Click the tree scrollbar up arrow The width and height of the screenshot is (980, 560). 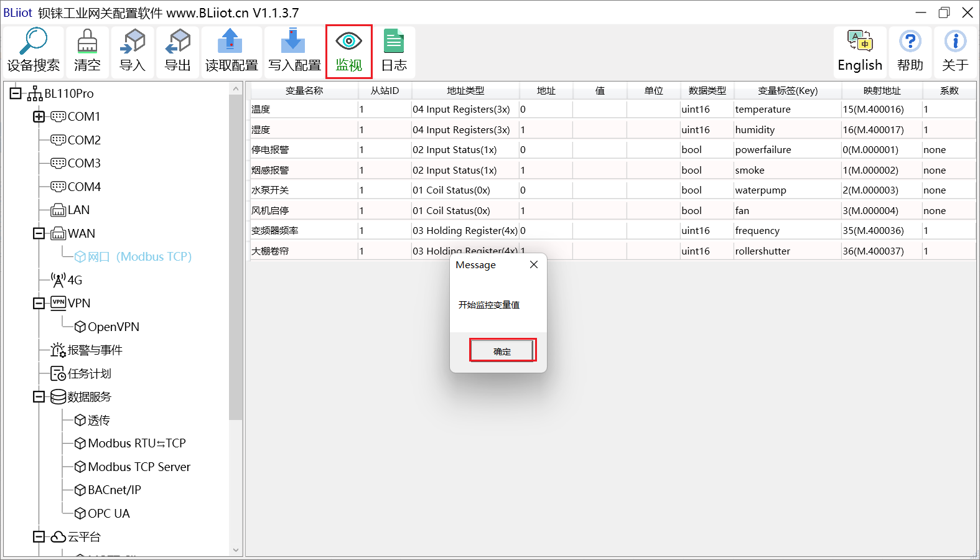235,89
